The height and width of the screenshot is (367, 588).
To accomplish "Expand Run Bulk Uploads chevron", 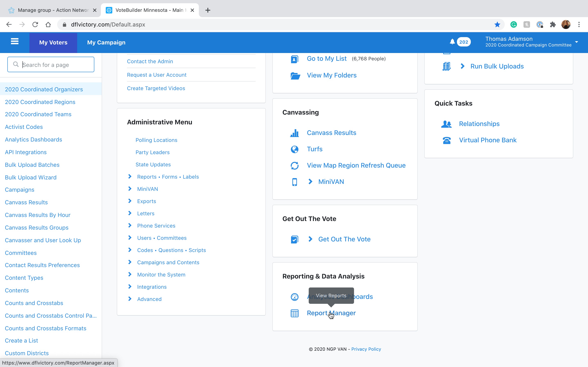I will 462,66.
